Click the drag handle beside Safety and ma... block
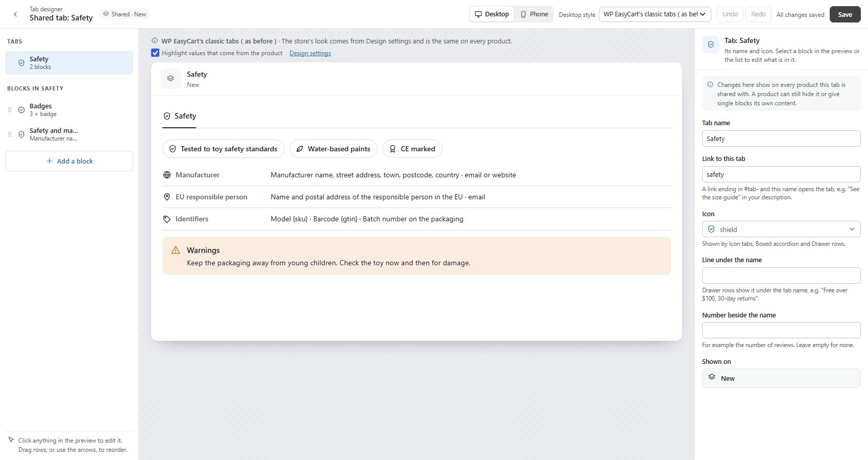Image resolution: width=868 pixels, height=460 pixels. [x=9, y=134]
